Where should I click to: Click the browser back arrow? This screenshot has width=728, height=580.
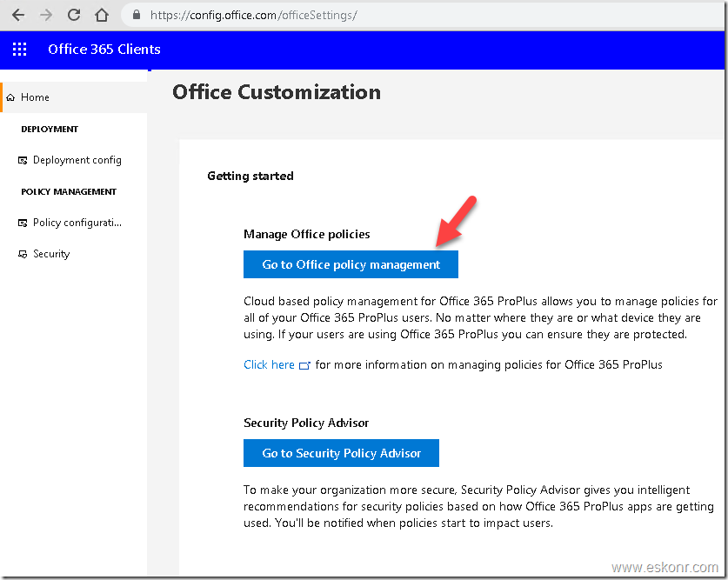[18, 16]
